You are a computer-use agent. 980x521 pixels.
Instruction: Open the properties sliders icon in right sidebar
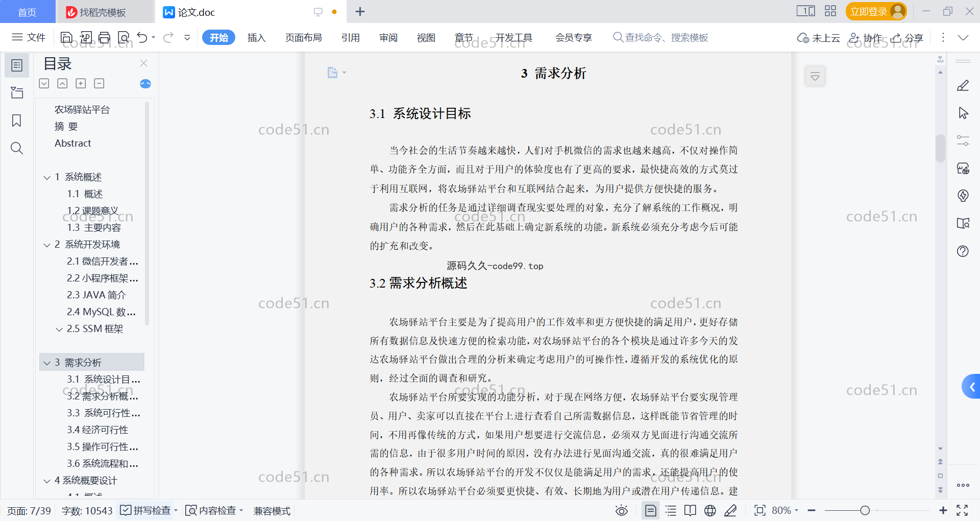pos(963,140)
